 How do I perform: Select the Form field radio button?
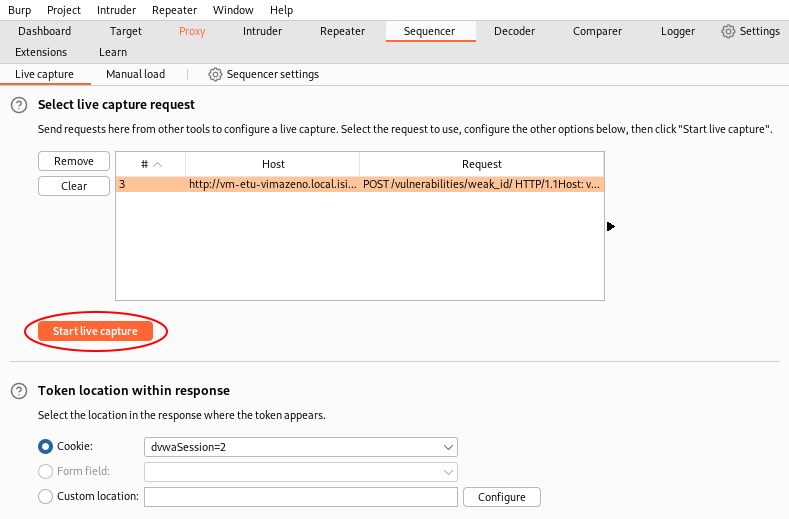pos(45,471)
